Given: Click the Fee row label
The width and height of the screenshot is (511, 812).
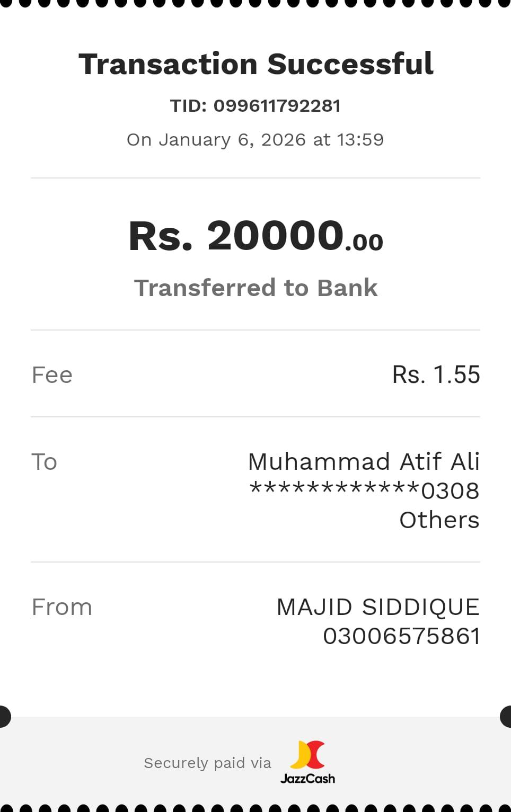Looking at the screenshot, I should pos(52,375).
